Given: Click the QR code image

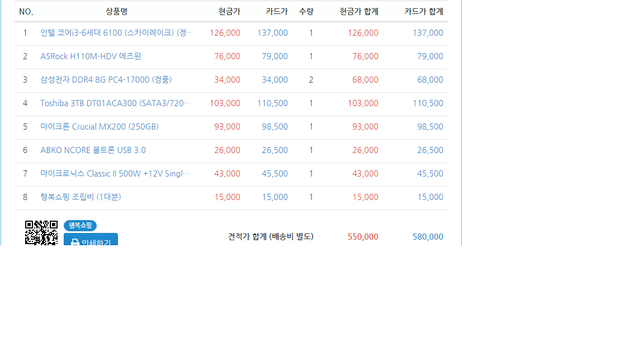Looking at the screenshot, I should [41, 232].
